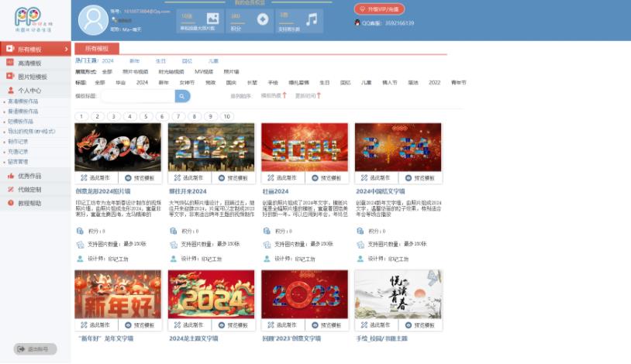The height and width of the screenshot is (364, 631).
Task: Open 导出的视频 (MP4格式) sub-item
Action: [x=31, y=132]
